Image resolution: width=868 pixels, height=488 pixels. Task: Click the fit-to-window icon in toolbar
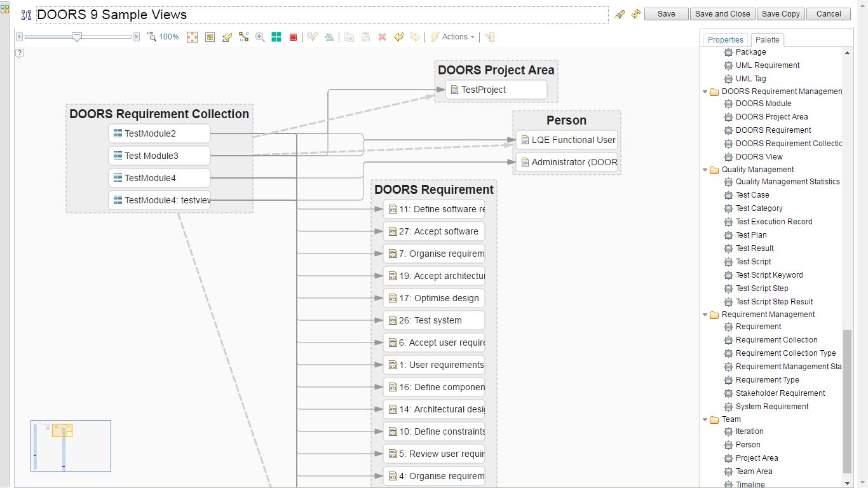tap(192, 37)
